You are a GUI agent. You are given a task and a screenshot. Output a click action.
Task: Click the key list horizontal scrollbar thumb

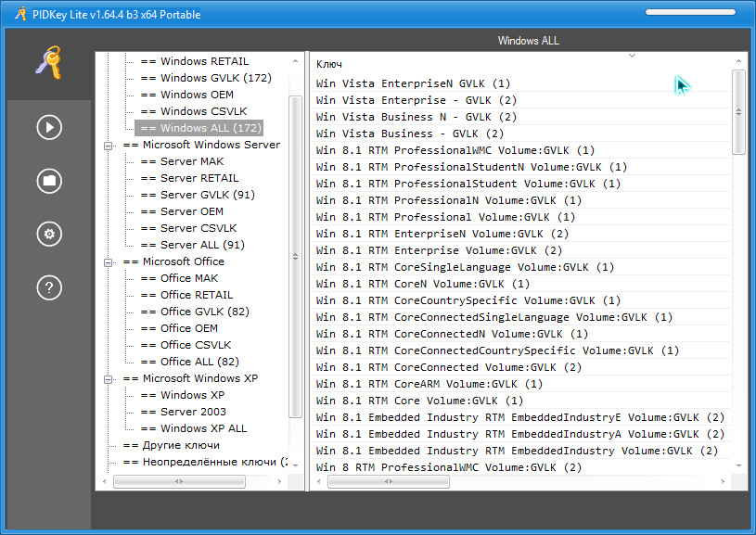tap(389, 481)
